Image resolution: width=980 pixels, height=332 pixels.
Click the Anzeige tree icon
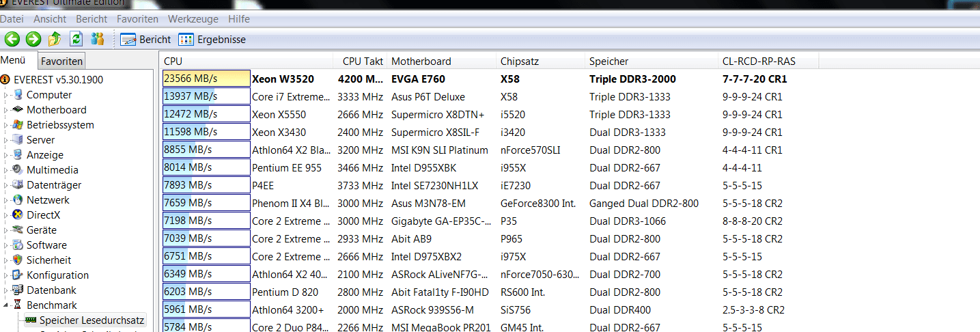[18, 155]
